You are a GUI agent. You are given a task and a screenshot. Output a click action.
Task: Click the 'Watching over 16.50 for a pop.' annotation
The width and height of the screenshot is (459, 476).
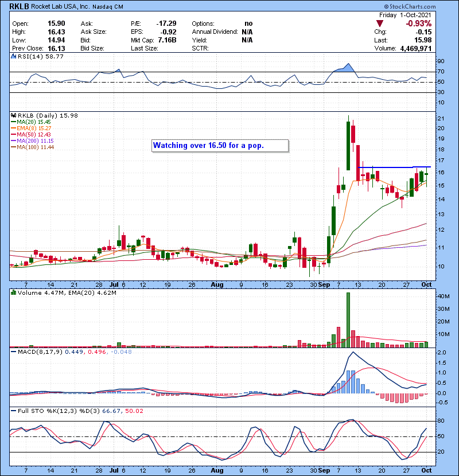click(x=220, y=146)
